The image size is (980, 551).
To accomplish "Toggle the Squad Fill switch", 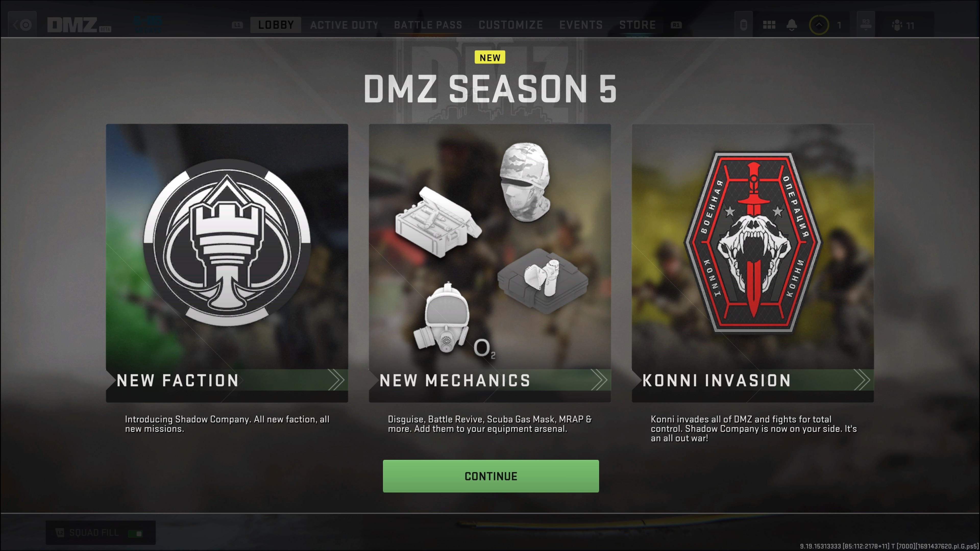I will (x=136, y=533).
